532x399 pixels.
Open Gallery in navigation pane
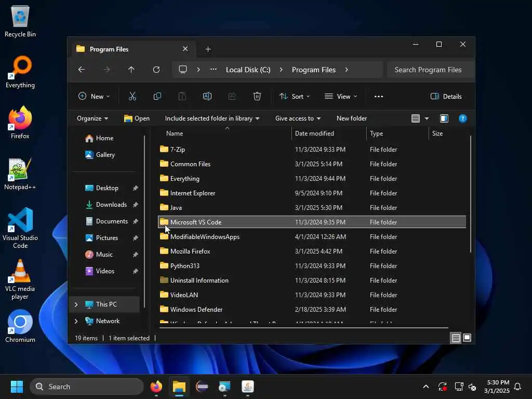(100, 155)
